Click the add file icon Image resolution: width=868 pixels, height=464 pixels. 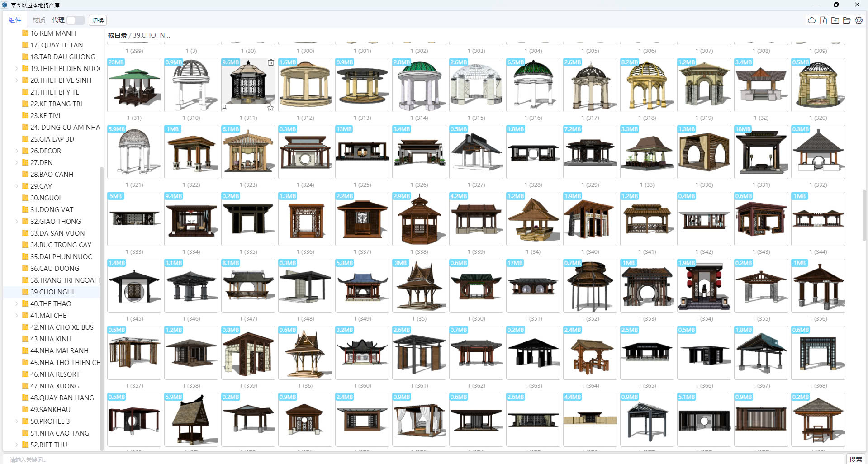pyautogui.click(x=823, y=20)
